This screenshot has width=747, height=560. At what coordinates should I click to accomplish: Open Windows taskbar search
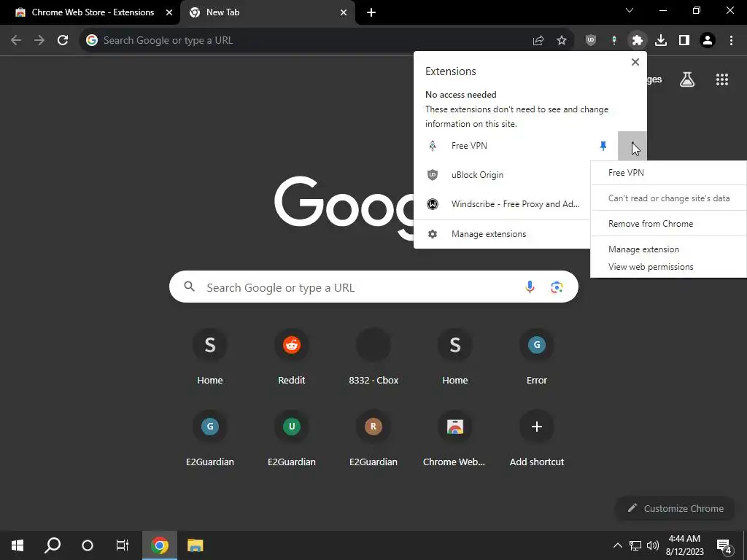[53, 545]
